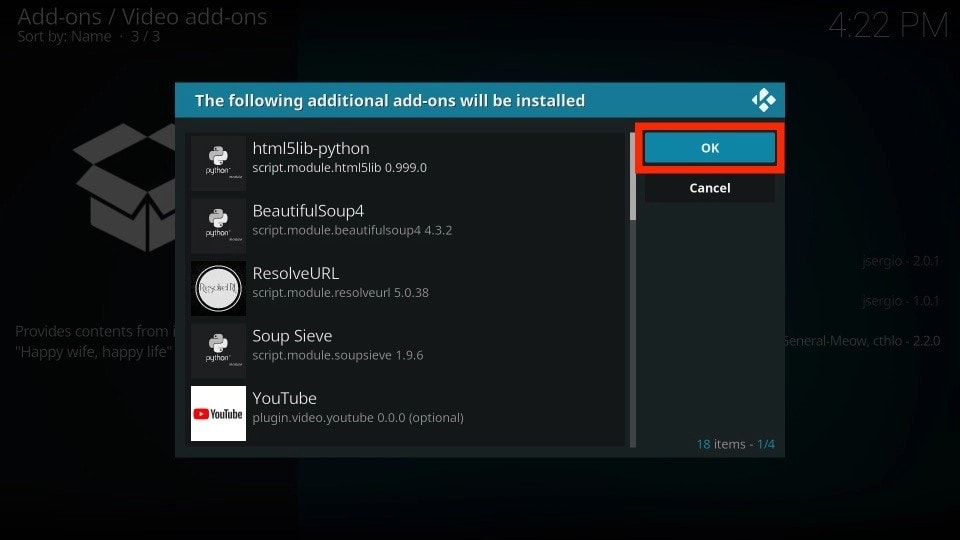Click script.module.soupsieve 1.9.6 text
The height and width of the screenshot is (540, 960).
click(338, 355)
